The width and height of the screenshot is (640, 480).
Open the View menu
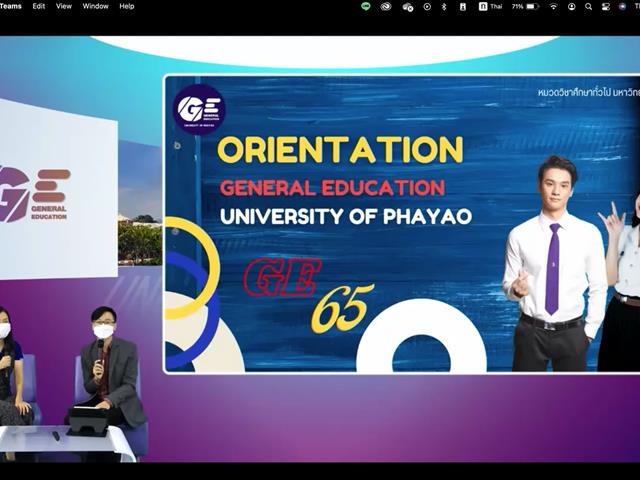[x=64, y=6]
